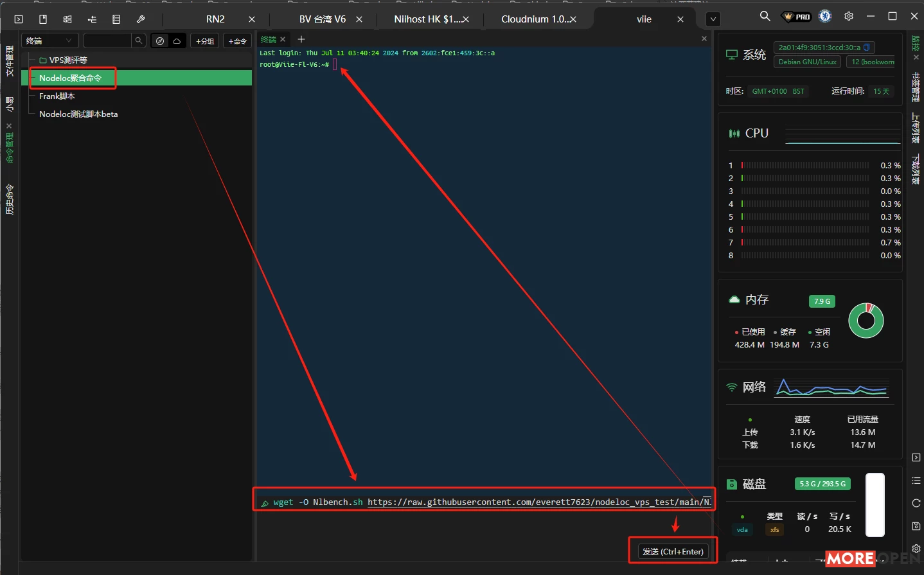Click the refresh icon on the right sidebar
The height and width of the screenshot is (575, 924).
tap(916, 503)
